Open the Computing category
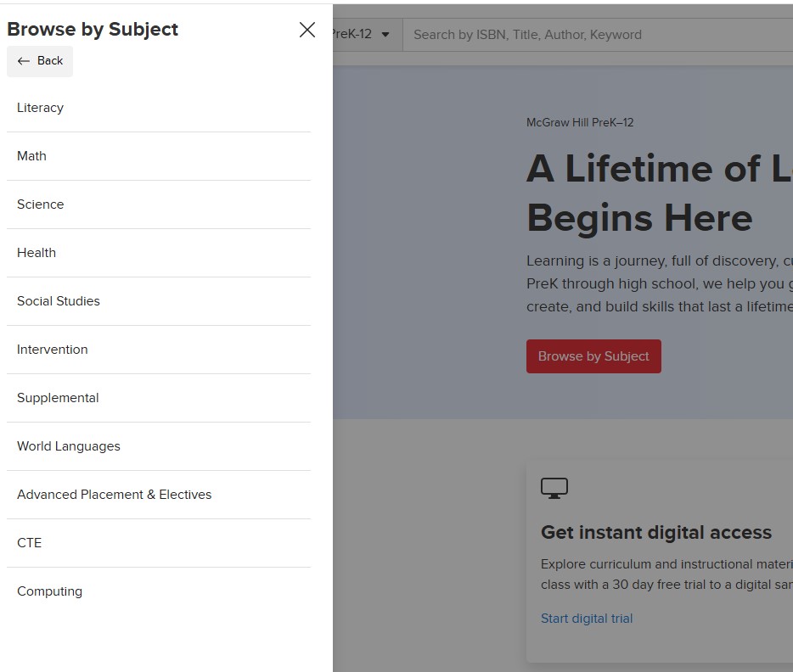The height and width of the screenshot is (672, 793). [50, 591]
